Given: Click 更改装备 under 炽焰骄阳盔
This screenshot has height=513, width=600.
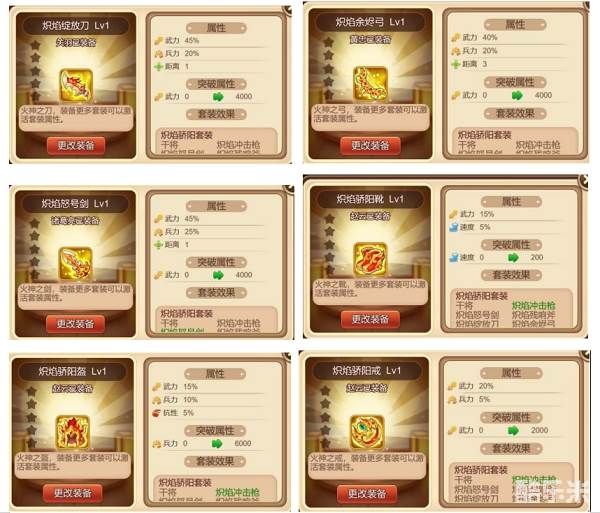Looking at the screenshot, I should click(x=72, y=493).
